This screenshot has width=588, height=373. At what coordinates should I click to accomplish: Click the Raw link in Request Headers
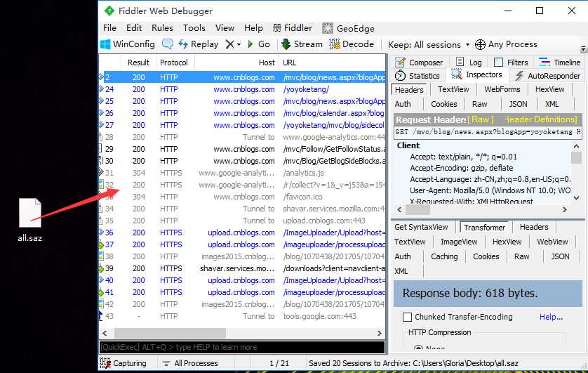[x=481, y=119]
